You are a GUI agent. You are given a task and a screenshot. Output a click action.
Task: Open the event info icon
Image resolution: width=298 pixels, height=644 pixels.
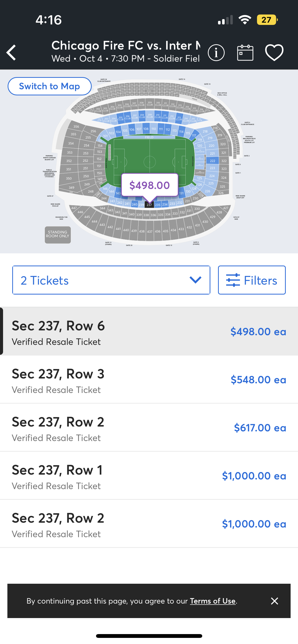point(216,53)
